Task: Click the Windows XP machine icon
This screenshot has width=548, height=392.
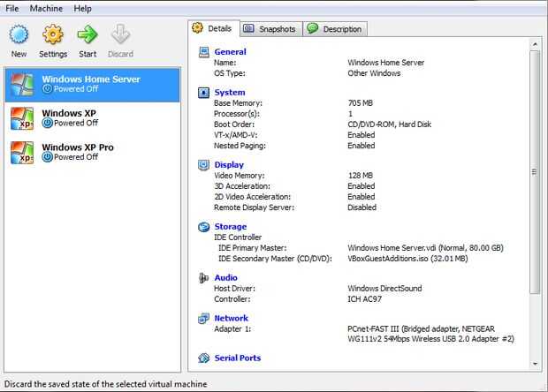Action: (x=22, y=118)
